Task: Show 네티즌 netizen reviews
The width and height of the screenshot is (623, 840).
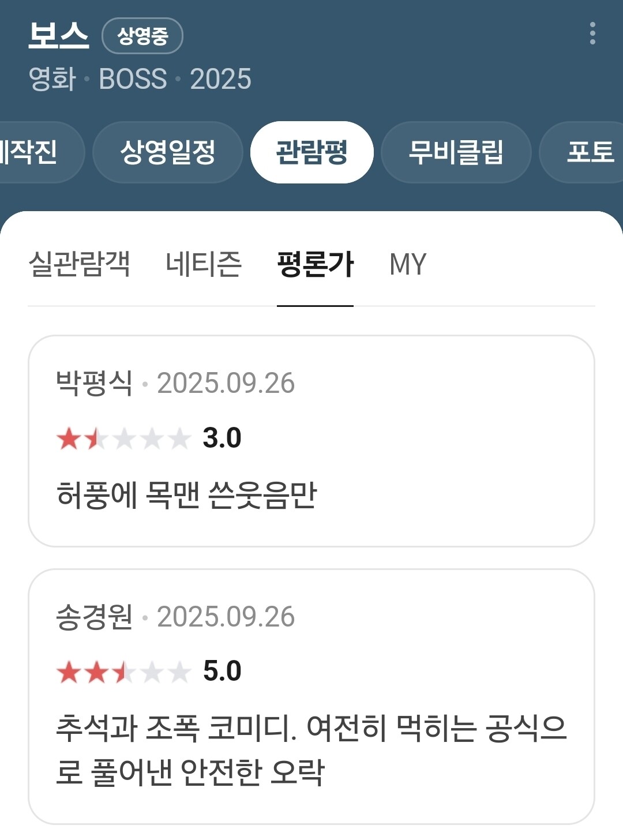Action: pyautogui.click(x=203, y=264)
